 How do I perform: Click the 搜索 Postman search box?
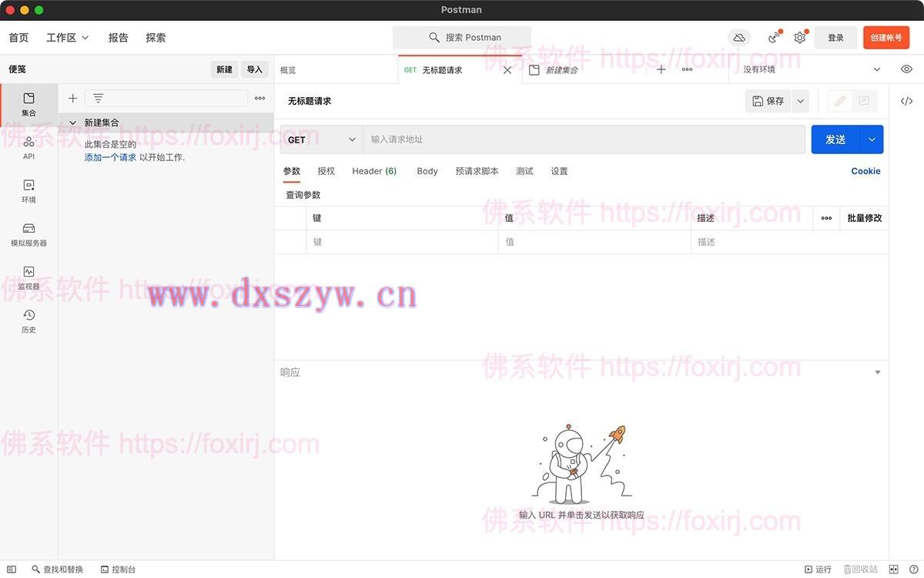pyautogui.click(x=462, y=37)
